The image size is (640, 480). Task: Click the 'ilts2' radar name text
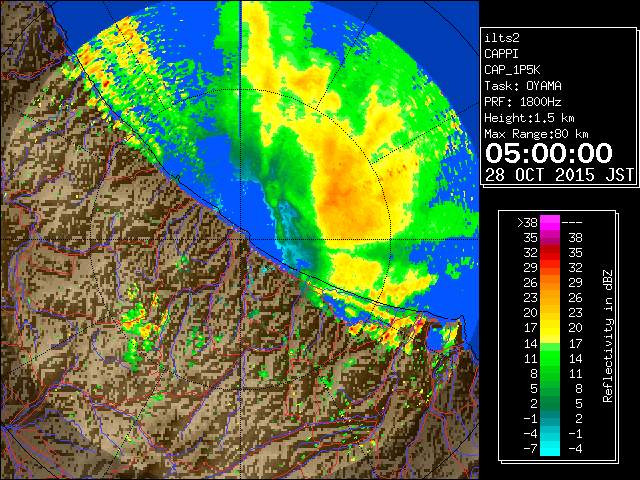[x=502, y=38]
